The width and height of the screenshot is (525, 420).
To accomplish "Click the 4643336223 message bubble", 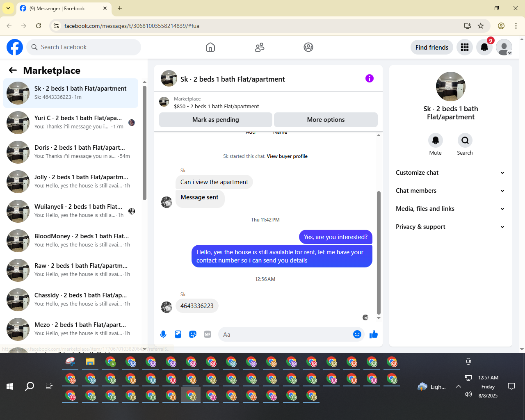I will 197,306.
